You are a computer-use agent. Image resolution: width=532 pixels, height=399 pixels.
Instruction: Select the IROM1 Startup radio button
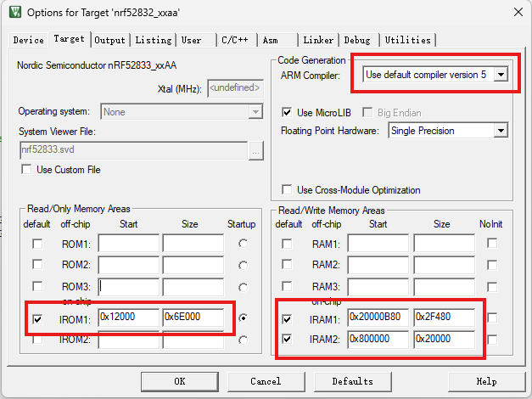pyautogui.click(x=244, y=319)
